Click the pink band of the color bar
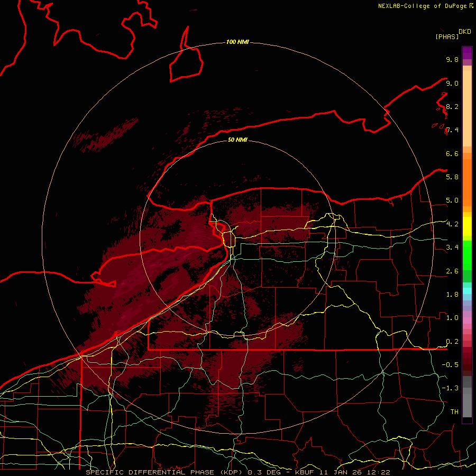Image resolution: width=476 pixels, height=476 pixels. tap(467, 320)
